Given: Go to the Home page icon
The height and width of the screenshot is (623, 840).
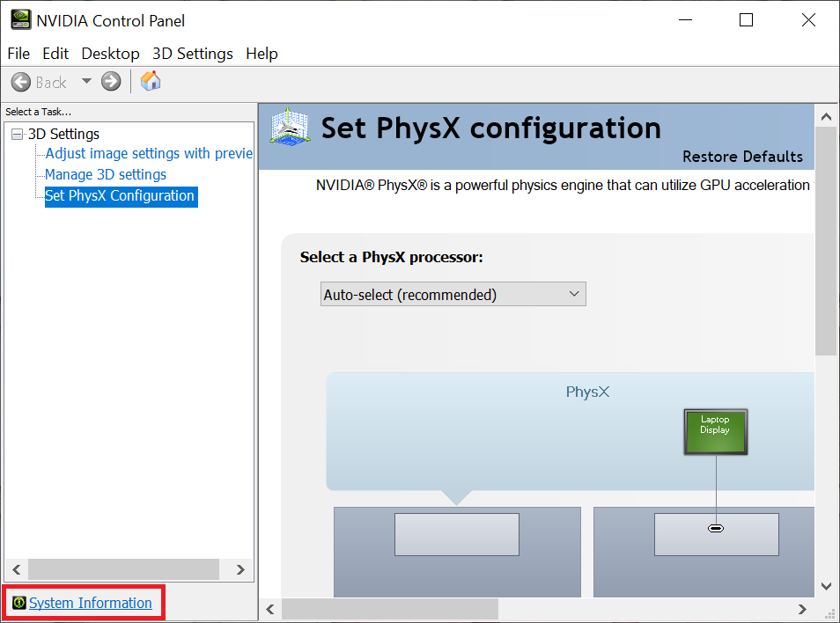Looking at the screenshot, I should (x=151, y=81).
